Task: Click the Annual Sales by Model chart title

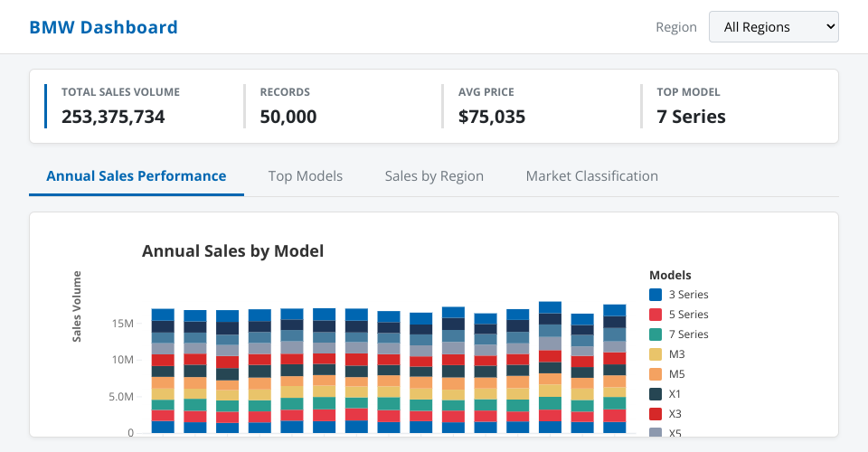Action: [232, 251]
